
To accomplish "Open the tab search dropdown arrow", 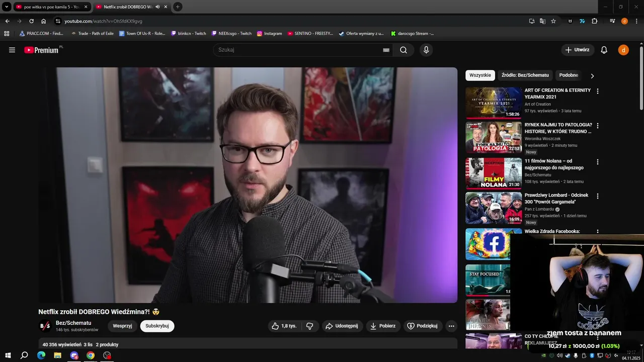I will pos(7,7).
